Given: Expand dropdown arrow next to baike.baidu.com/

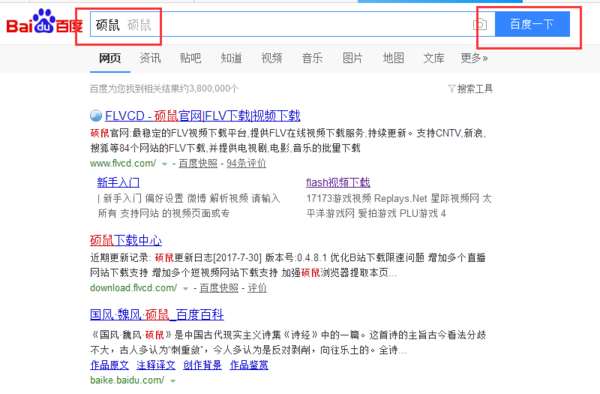Looking at the screenshot, I should (173, 381).
